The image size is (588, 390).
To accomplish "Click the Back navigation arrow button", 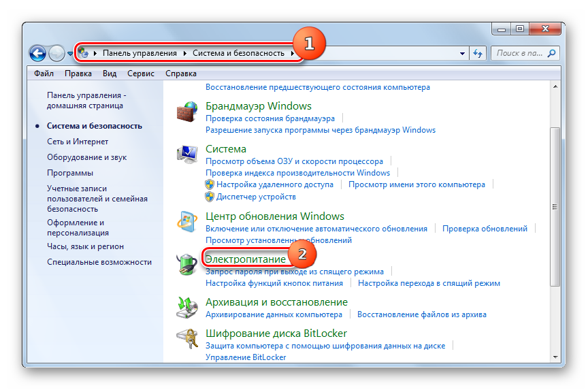I will [x=38, y=53].
